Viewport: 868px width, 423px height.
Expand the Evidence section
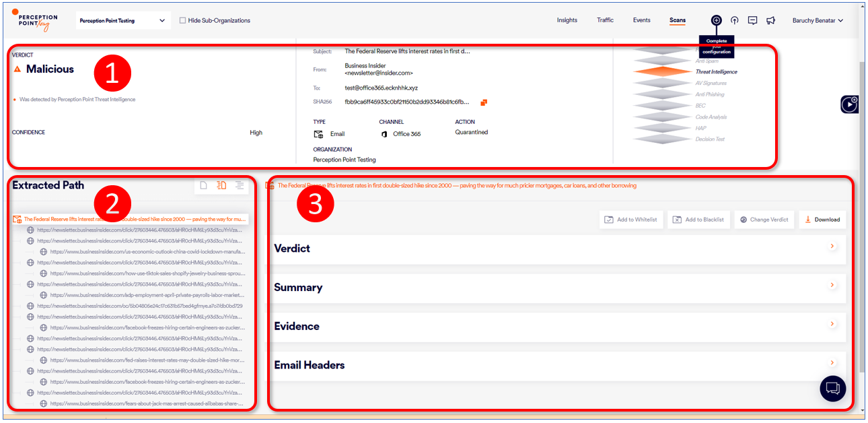[x=832, y=324]
